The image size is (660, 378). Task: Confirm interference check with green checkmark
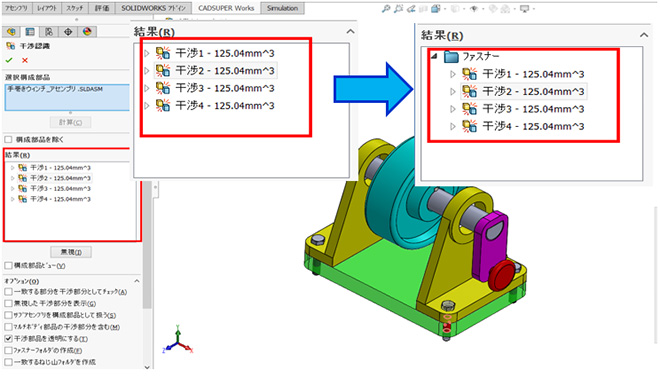(9, 60)
